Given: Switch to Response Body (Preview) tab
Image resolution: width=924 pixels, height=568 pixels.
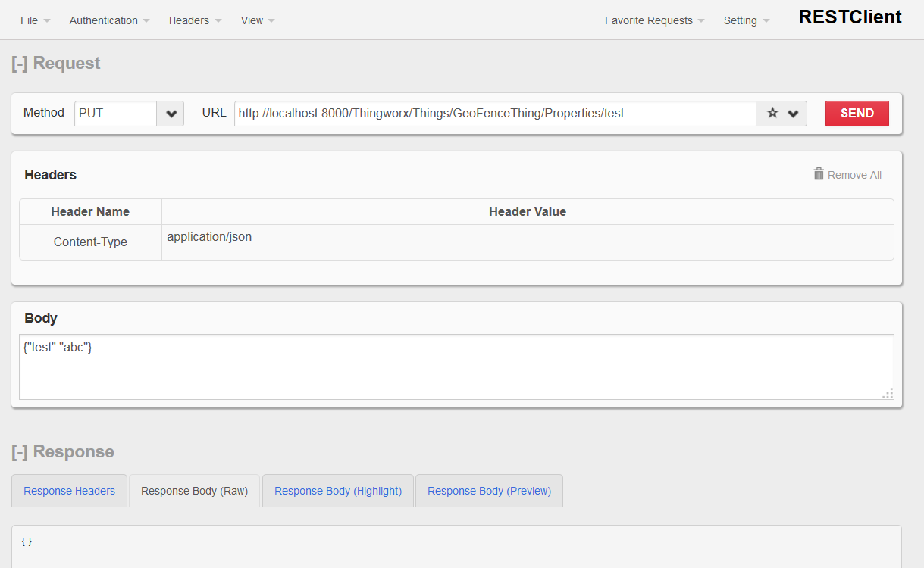Looking at the screenshot, I should tap(489, 491).
